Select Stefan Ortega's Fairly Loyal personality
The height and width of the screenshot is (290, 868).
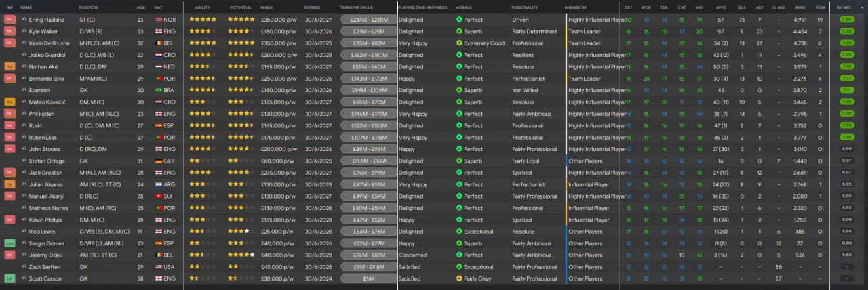pyautogui.click(x=527, y=161)
